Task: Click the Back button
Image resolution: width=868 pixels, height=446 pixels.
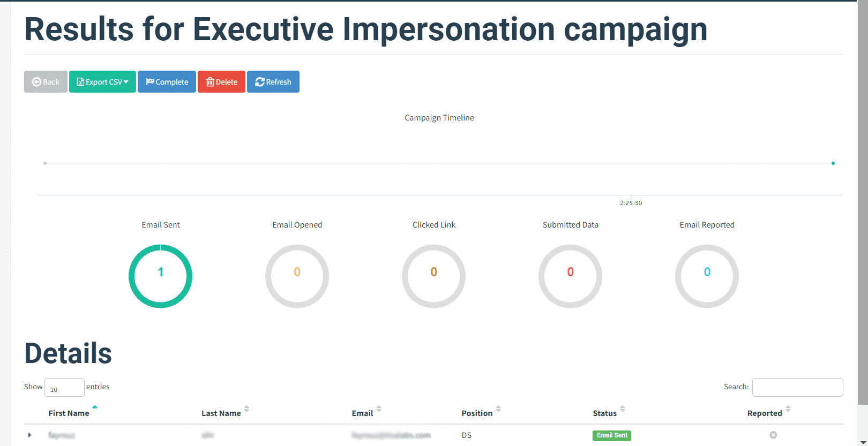Action: pyautogui.click(x=46, y=82)
